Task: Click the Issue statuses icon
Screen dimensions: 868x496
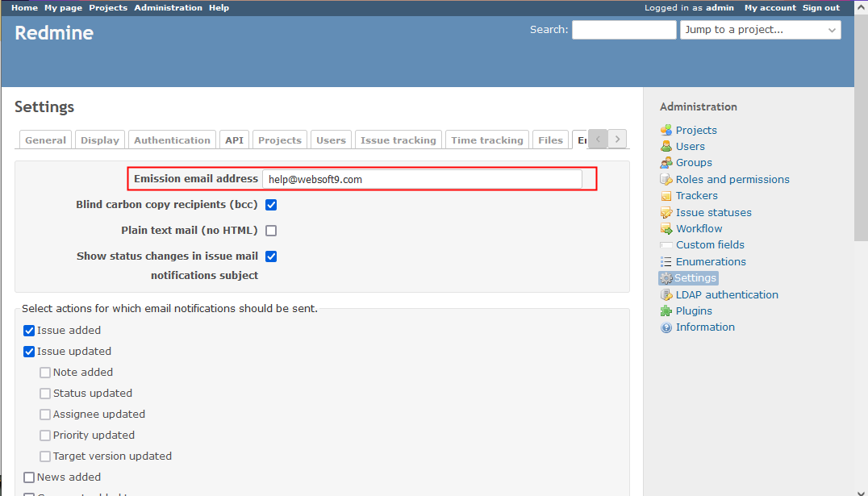Action: coord(666,213)
